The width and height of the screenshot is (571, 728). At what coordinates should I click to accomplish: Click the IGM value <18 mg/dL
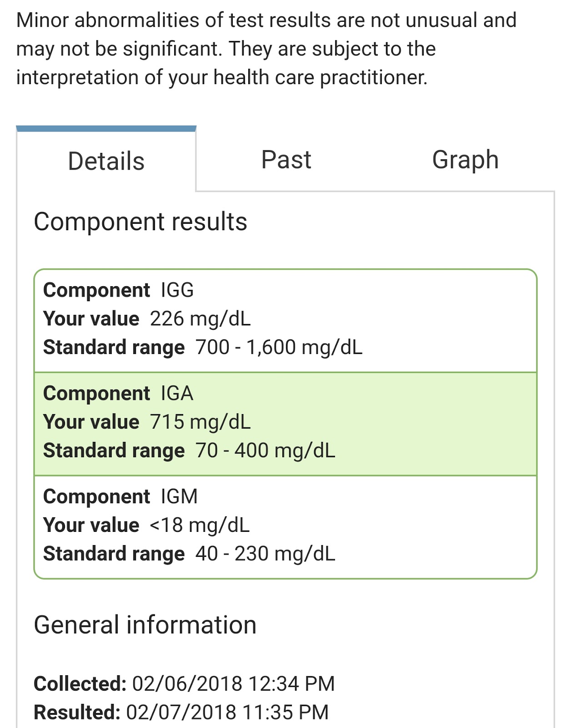200,526
